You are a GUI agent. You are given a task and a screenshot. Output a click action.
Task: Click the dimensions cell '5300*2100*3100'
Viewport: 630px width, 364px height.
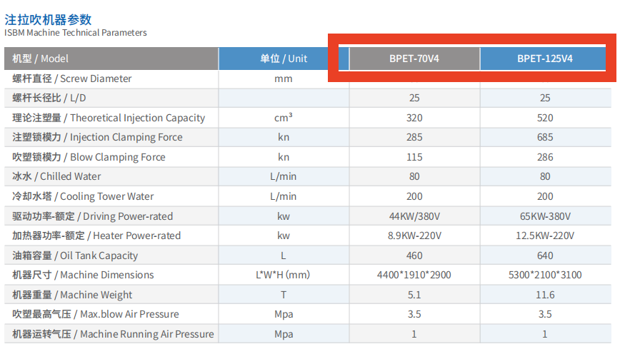(545, 275)
